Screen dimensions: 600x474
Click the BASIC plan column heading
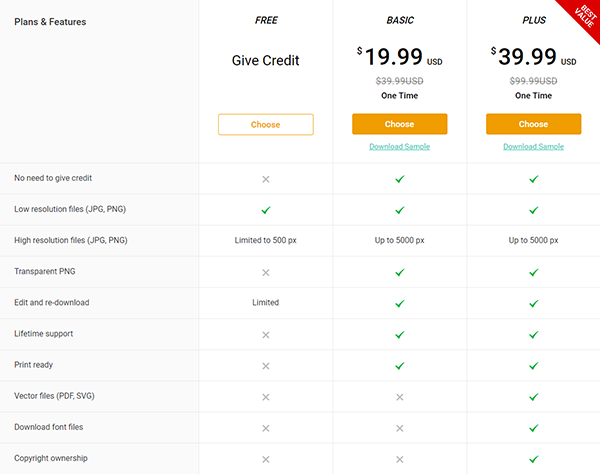399,20
